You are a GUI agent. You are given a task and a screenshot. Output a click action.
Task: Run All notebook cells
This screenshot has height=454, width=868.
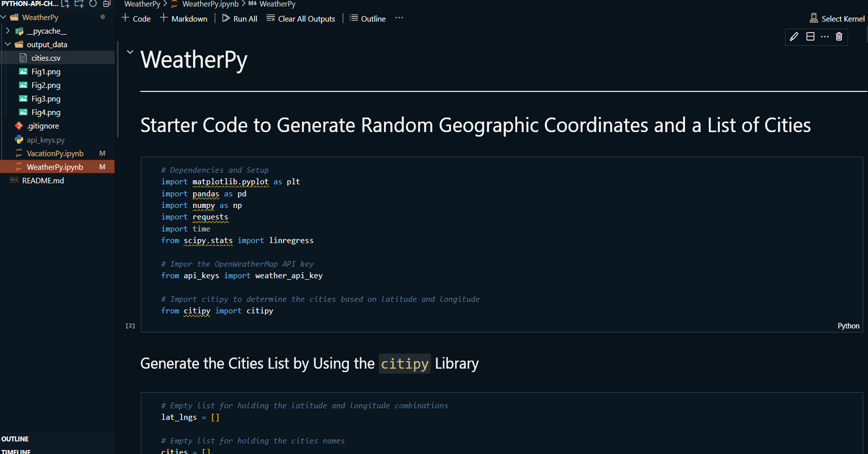click(x=240, y=18)
